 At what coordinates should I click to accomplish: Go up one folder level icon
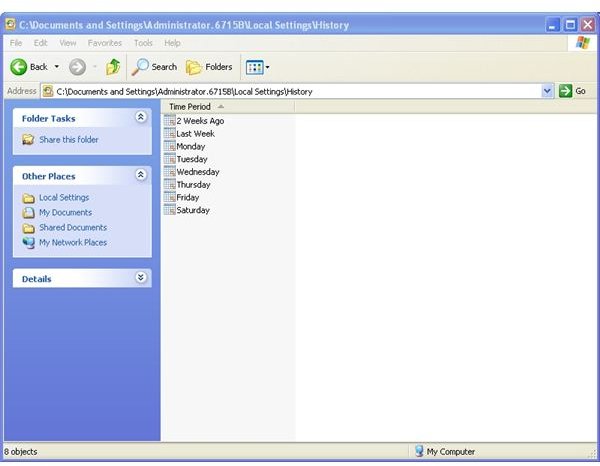(x=113, y=67)
